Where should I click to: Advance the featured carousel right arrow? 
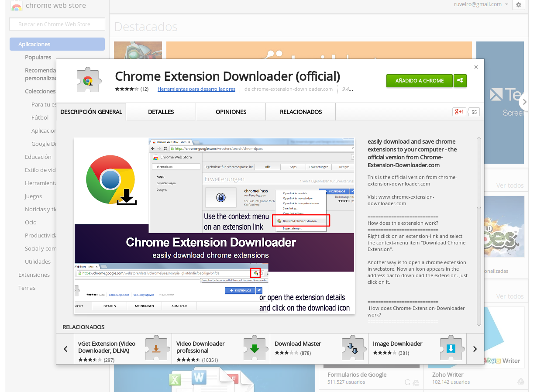[524, 102]
